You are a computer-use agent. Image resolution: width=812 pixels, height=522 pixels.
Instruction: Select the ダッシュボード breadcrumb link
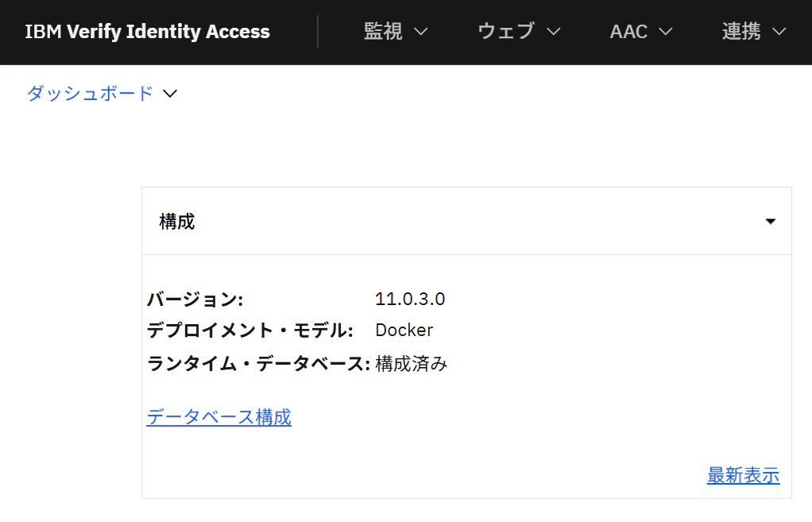coord(90,93)
